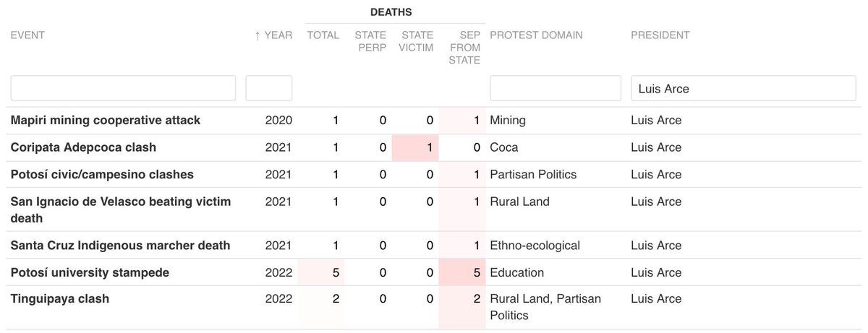The height and width of the screenshot is (333, 868).
Task: Sort by TOTAL deaths column header
Action: [x=323, y=35]
